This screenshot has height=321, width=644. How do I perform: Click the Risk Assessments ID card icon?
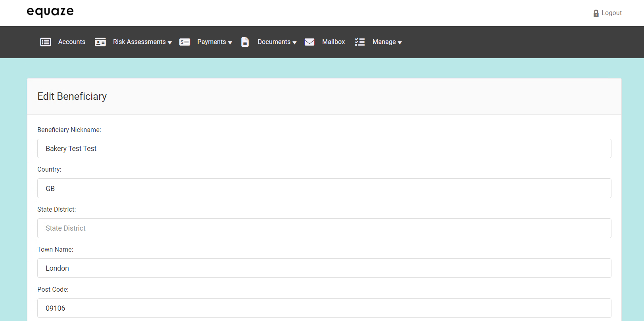pyautogui.click(x=100, y=42)
